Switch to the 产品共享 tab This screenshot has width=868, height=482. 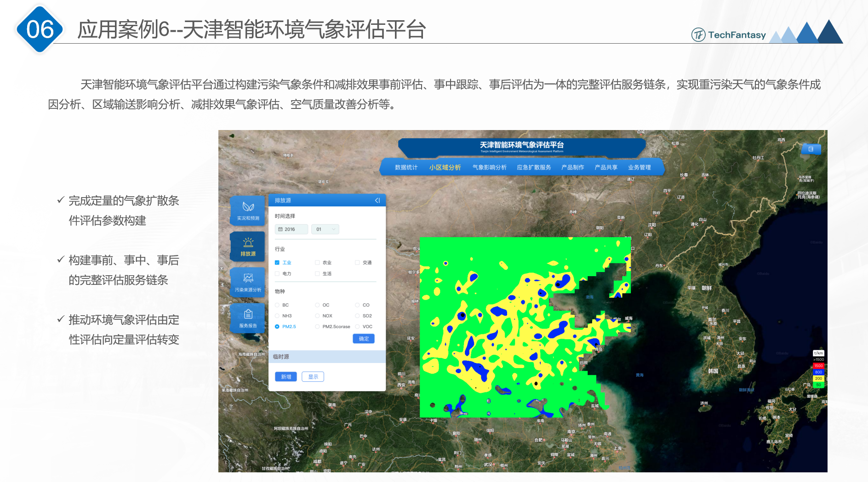[606, 167]
